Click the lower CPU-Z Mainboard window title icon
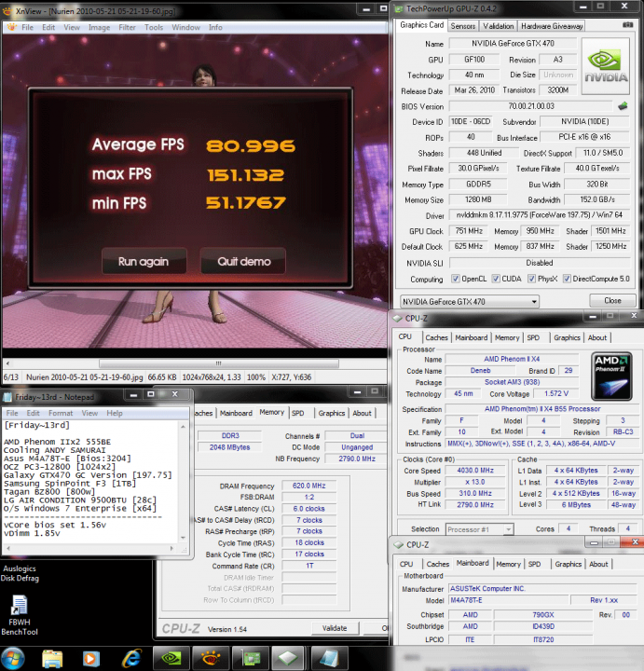This screenshot has width=644, height=671. 399,545
